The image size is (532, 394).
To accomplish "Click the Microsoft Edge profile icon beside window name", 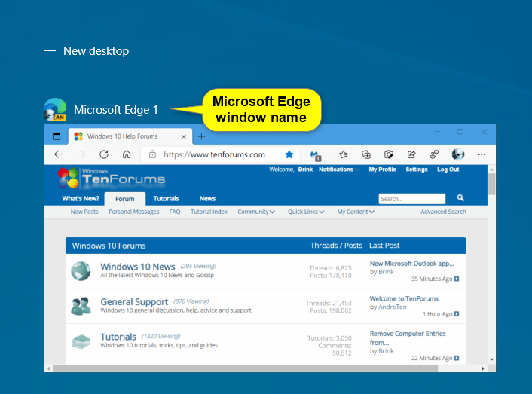I will pos(55,109).
